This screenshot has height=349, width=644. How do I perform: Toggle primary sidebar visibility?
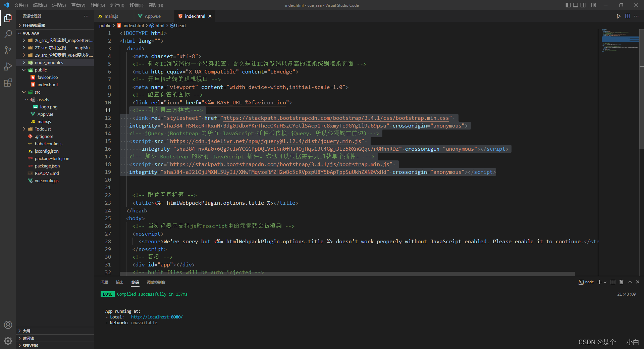click(568, 5)
